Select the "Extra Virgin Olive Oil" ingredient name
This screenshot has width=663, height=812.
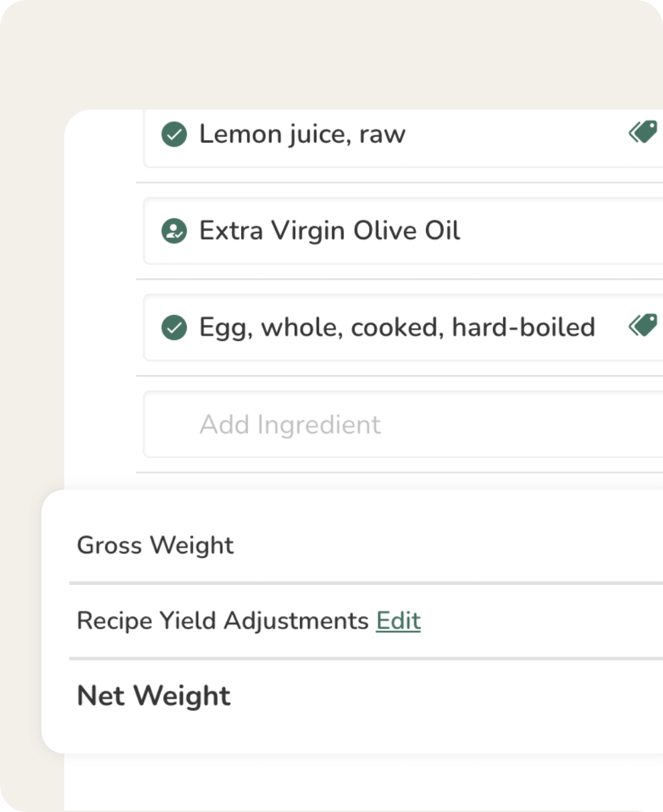(x=329, y=231)
